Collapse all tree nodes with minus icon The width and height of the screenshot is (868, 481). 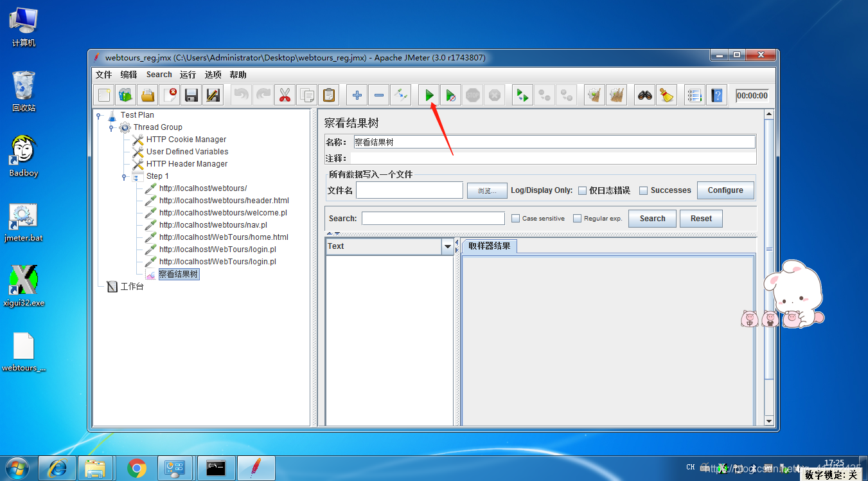[x=379, y=96]
